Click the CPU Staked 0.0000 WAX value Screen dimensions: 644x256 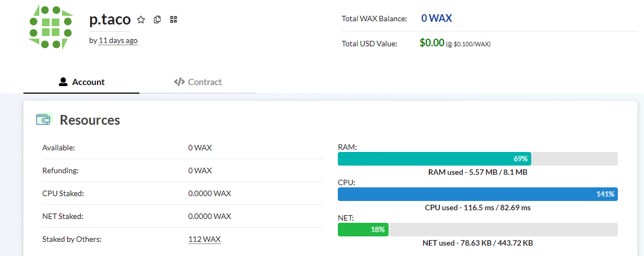pyautogui.click(x=209, y=193)
